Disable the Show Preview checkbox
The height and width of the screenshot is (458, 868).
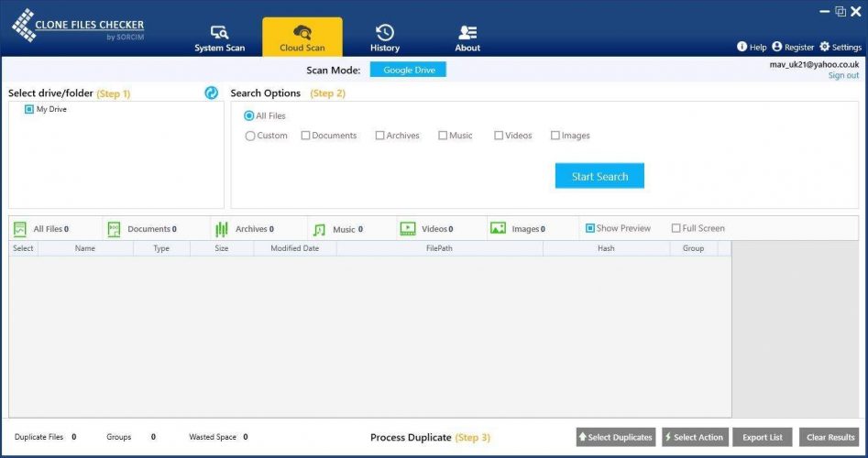pos(590,228)
